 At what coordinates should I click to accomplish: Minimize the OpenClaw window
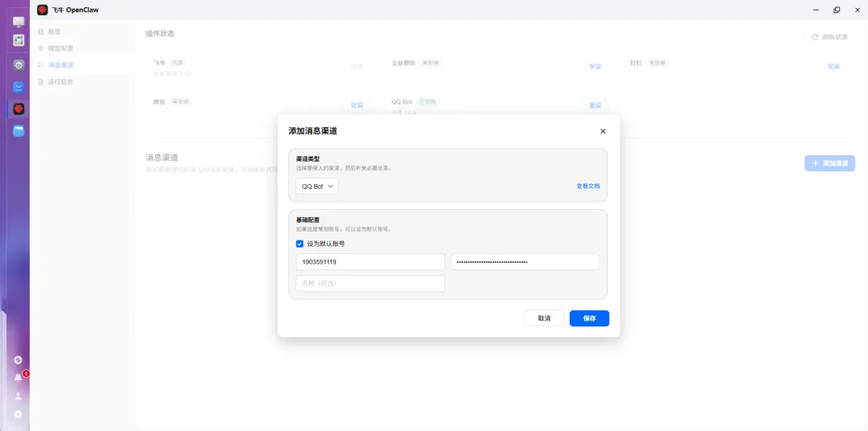[x=816, y=10]
